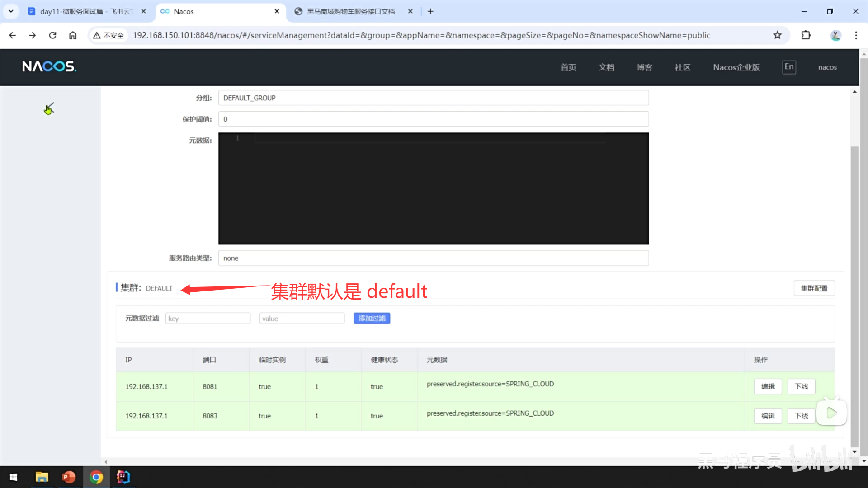Click the Windows Start button
Screen dimensions: 868x488
pyautogui.click(x=14, y=477)
